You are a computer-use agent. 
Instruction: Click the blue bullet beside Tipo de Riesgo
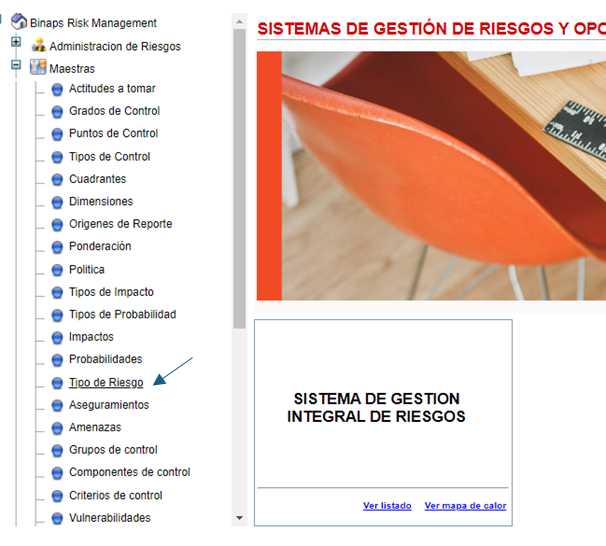pyautogui.click(x=57, y=383)
